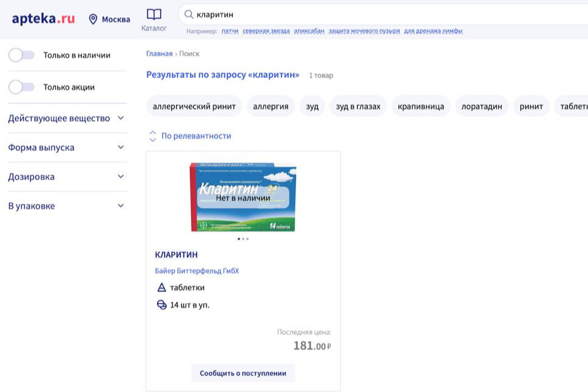The image size is (588, 392).
Task: Select the лоратадин tag
Action: point(481,107)
